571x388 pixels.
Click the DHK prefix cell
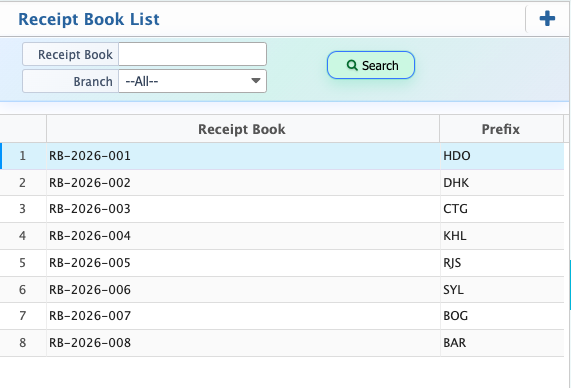point(502,183)
